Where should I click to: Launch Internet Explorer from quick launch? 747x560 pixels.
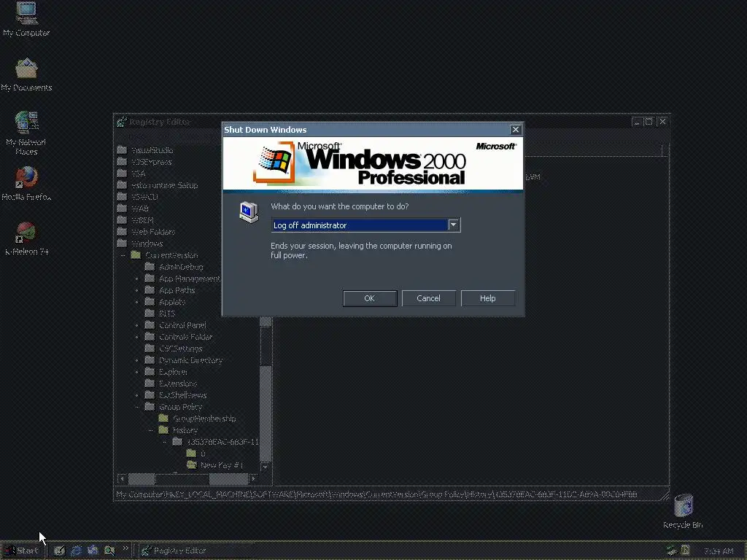click(x=76, y=551)
